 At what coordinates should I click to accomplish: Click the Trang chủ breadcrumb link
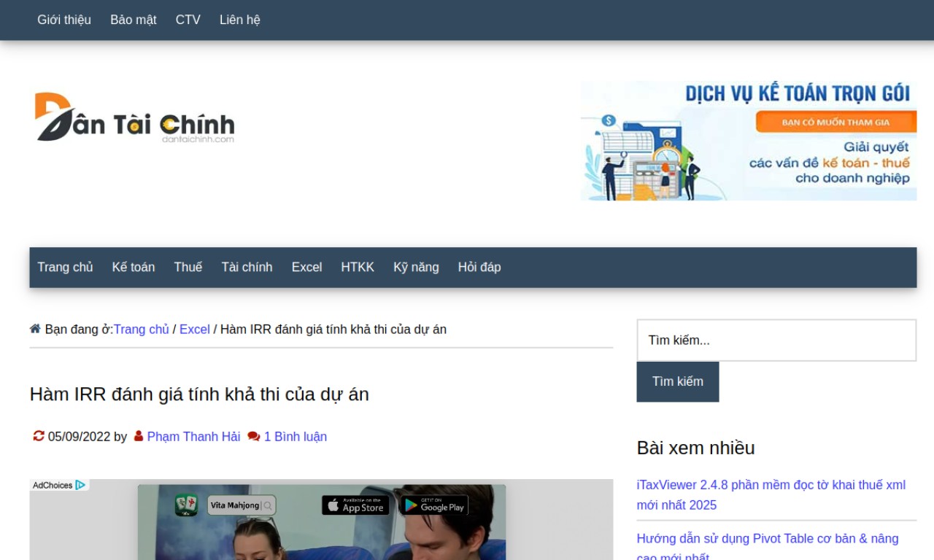[141, 329]
